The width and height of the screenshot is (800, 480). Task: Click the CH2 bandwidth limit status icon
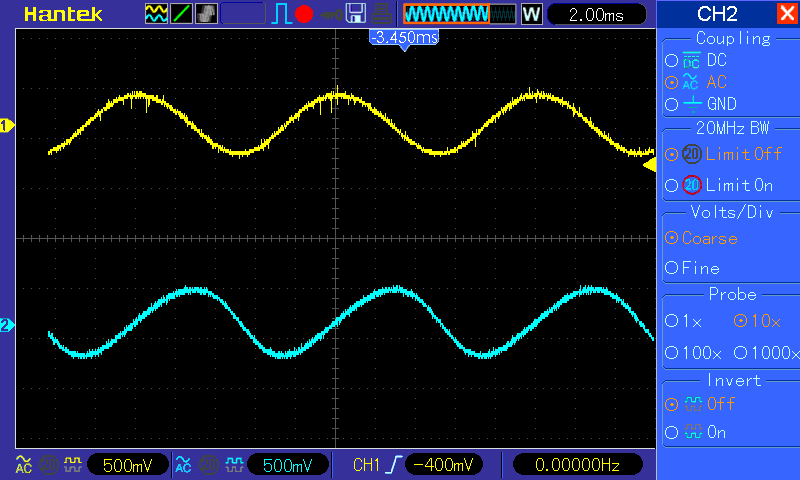point(208,465)
